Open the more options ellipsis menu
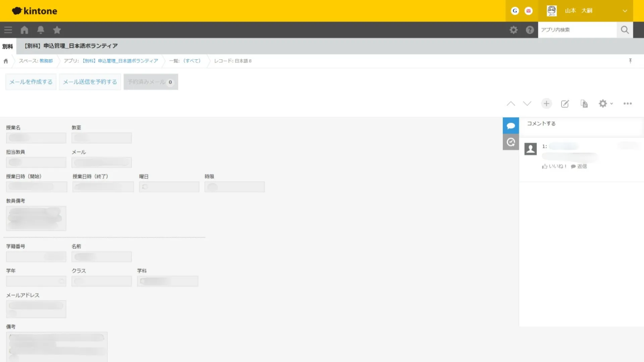The height and width of the screenshot is (362, 644). pos(627,104)
